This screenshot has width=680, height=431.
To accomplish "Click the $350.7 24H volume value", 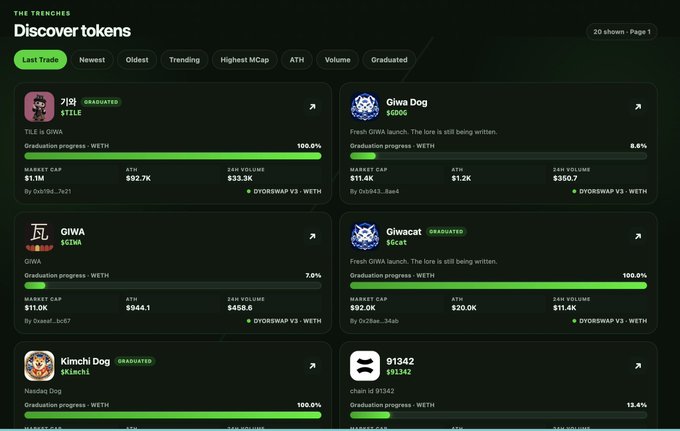I will [x=565, y=178].
